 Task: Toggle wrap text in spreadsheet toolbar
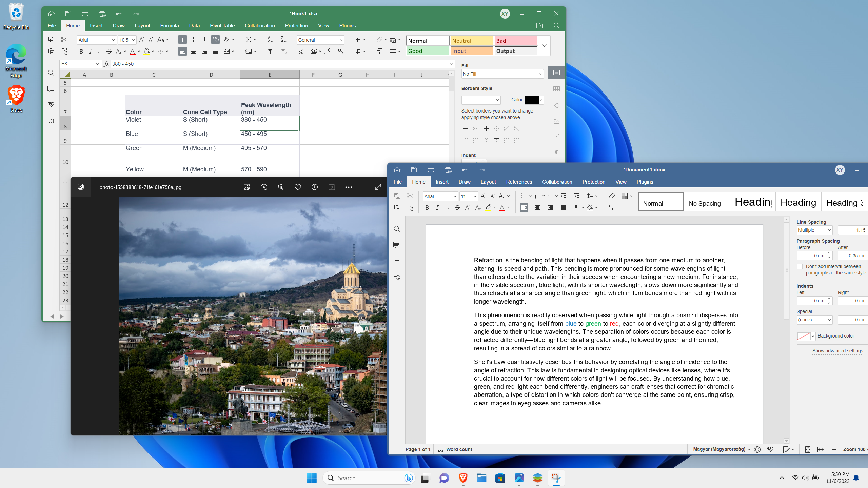[x=215, y=40]
